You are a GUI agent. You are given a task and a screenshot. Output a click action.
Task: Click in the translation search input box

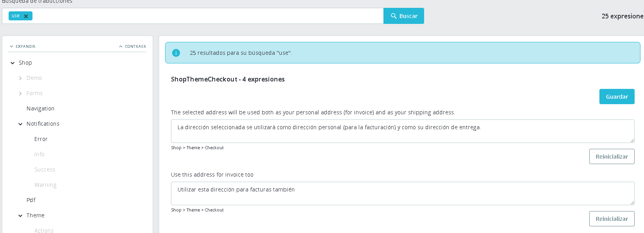[207, 16]
